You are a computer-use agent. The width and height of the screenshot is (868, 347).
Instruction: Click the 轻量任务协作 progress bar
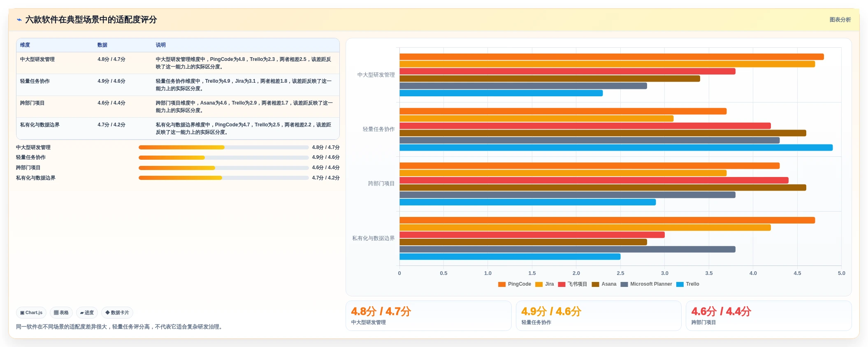coord(223,158)
